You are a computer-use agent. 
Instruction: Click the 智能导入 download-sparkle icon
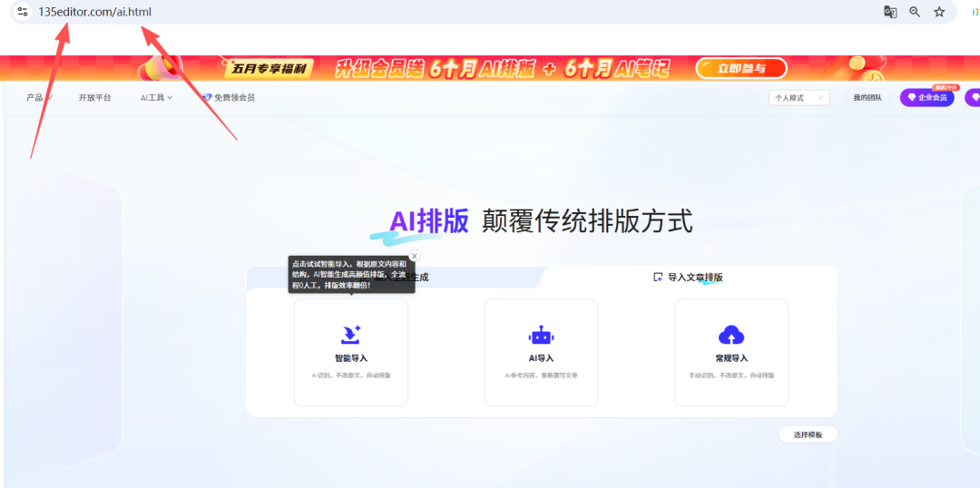coord(350,335)
